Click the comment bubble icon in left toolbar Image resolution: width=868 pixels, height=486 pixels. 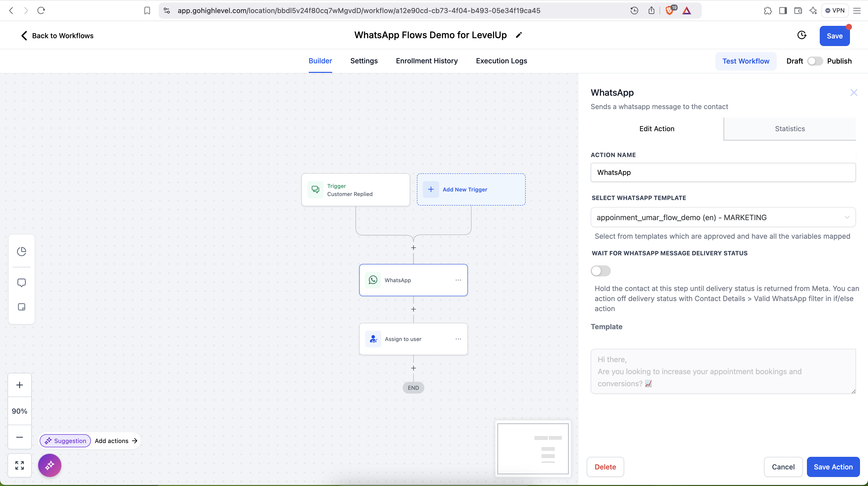tap(22, 282)
